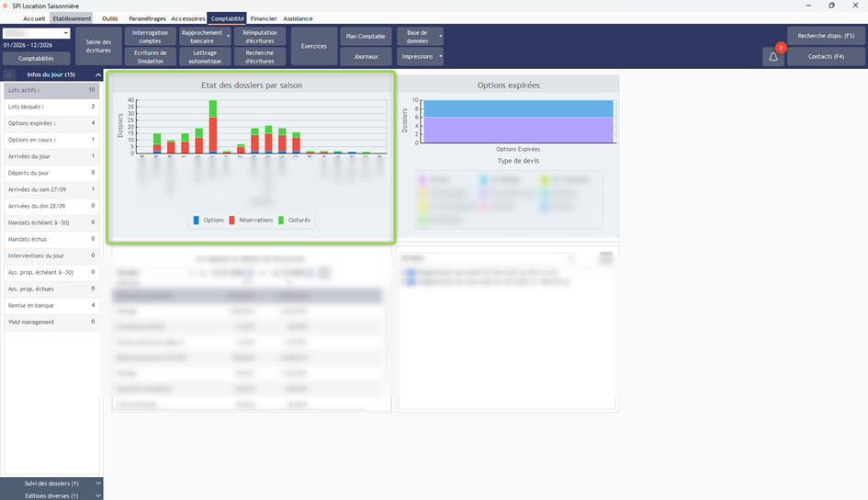Click the SPI Location Saisonnière app logo
The width and height of the screenshot is (868, 500).
[6, 6]
